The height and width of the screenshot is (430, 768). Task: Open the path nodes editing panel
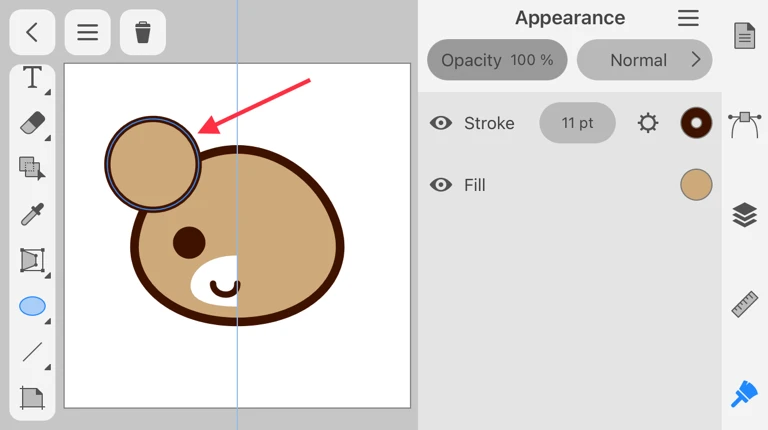tap(744, 124)
